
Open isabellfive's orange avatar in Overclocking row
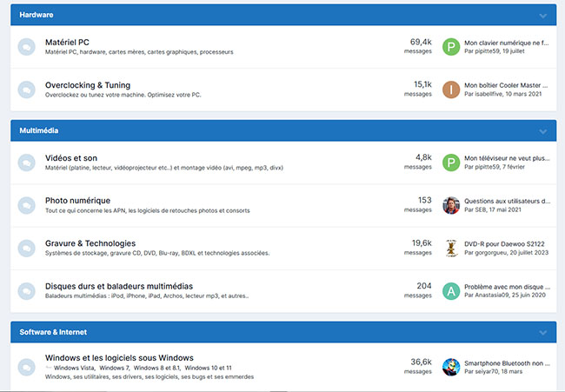click(450, 90)
